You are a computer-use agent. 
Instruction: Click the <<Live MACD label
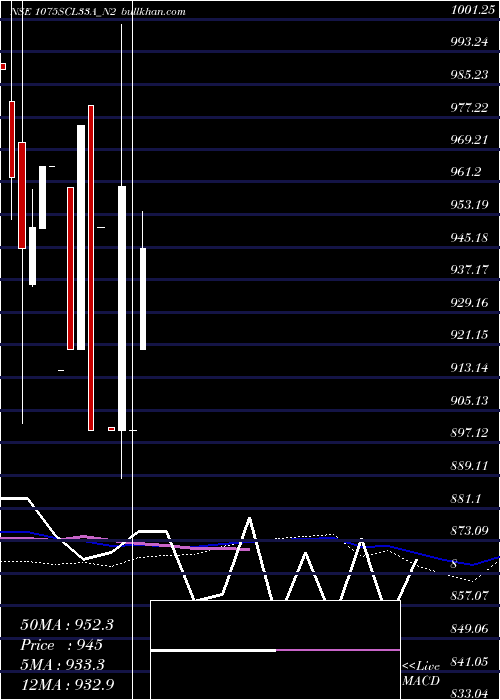pyautogui.click(x=421, y=673)
